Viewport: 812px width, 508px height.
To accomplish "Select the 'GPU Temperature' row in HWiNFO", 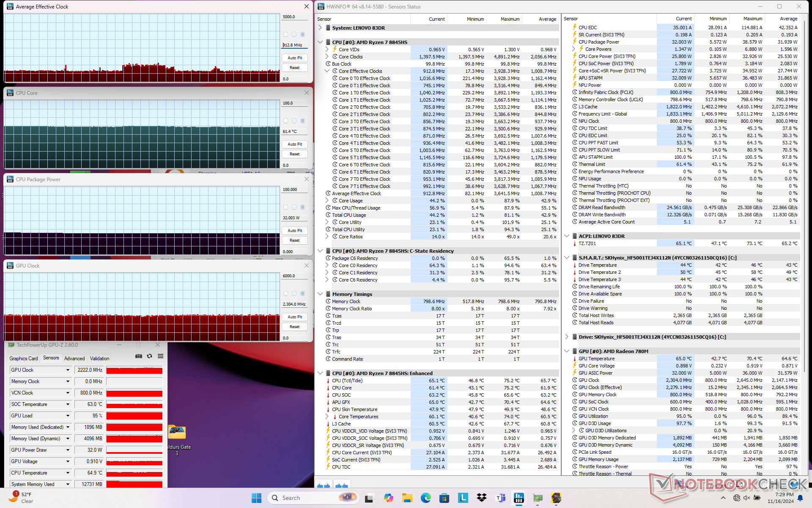I will pos(686,359).
